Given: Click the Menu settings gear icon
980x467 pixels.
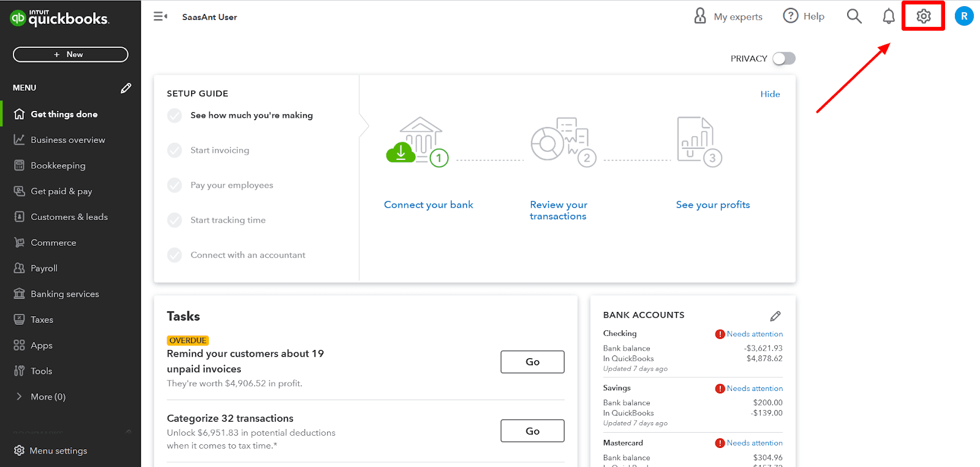Looking at the screenshot, I should [x=20, y=450].
